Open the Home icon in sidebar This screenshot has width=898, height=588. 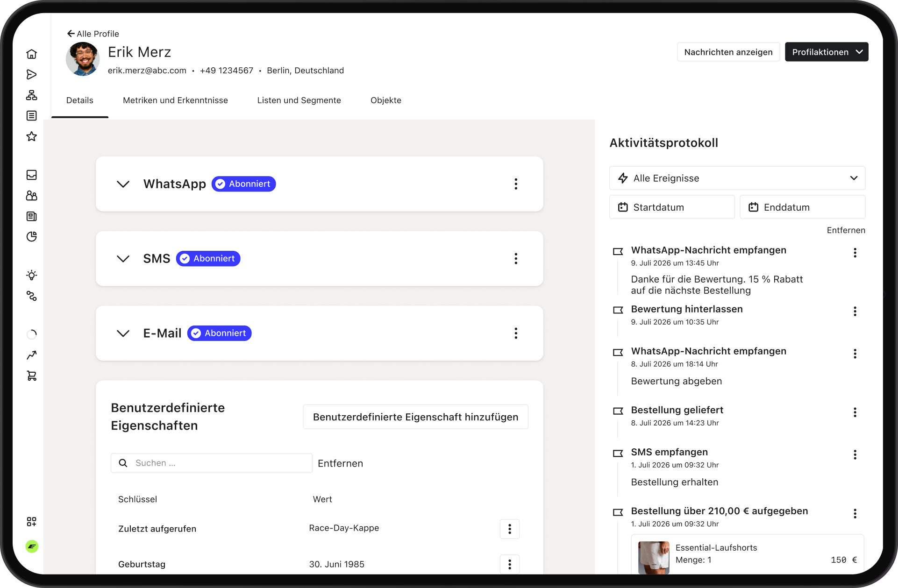tap(31, 54)
